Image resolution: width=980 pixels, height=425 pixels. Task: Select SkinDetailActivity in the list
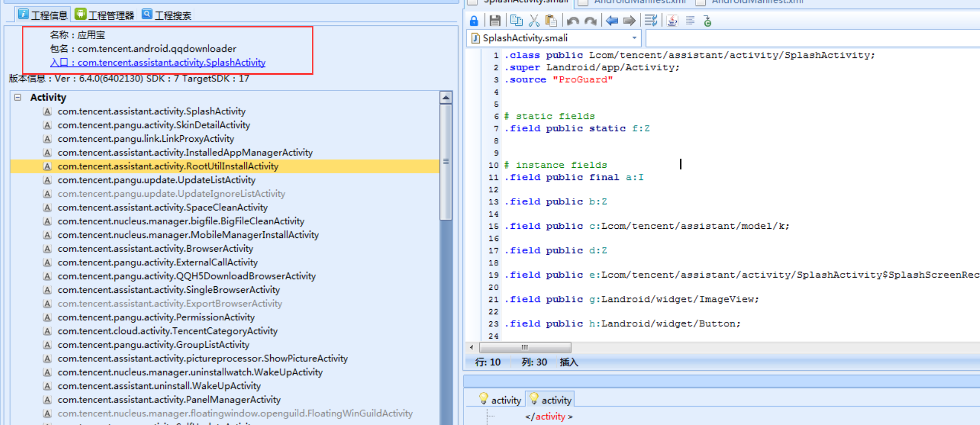coord(154,125)
